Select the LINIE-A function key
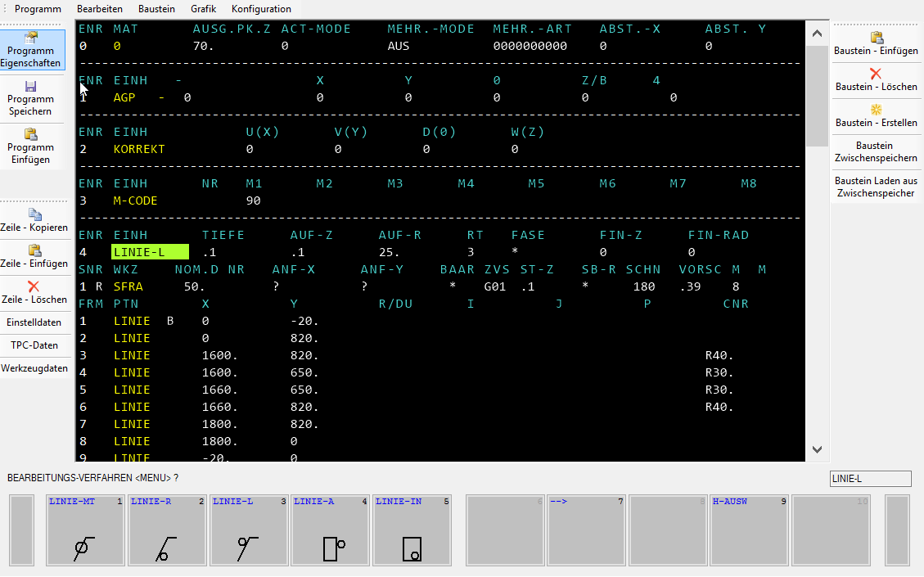Viewport: 924px width, 577px height. coord(330,530)
